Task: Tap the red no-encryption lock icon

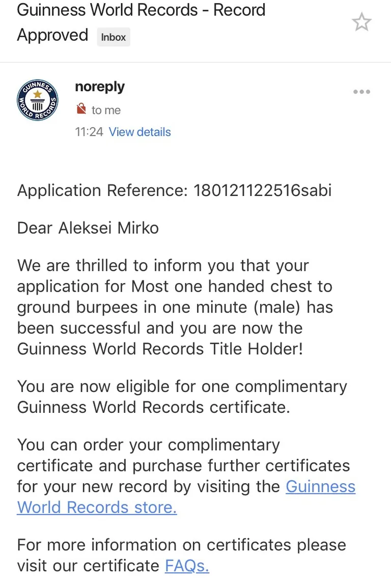Action: pos(81,109)
